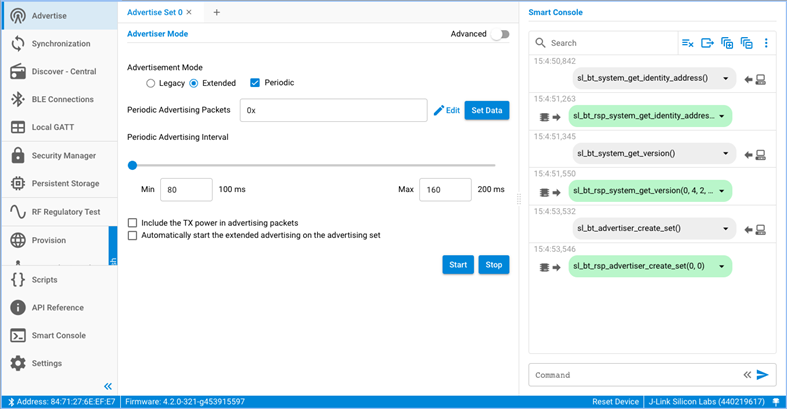
Task: Add a new advertise set tab
Action: coord(216,12)
